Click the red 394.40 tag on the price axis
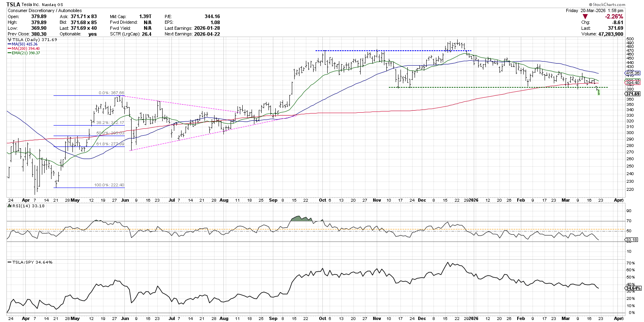This screenshot has height=322, width=644. (632, 83)
